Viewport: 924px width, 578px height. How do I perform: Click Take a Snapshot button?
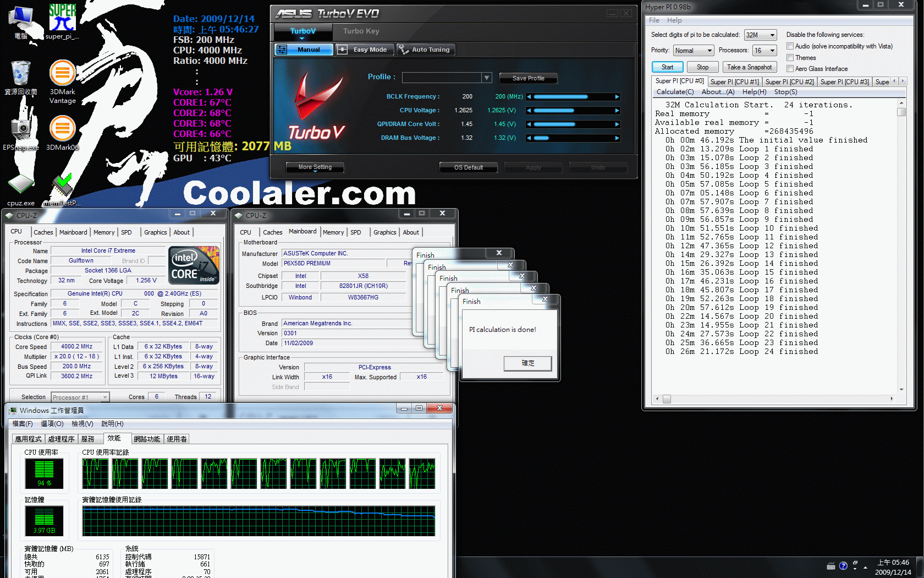749,67
